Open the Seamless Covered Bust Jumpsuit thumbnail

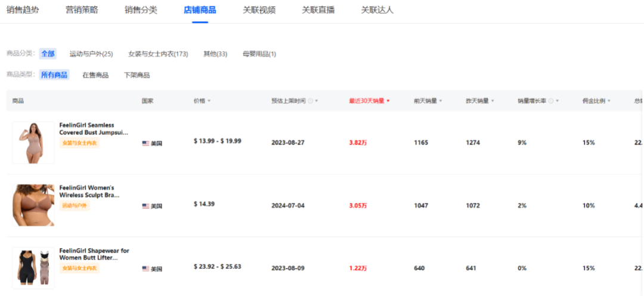(33, 143)
